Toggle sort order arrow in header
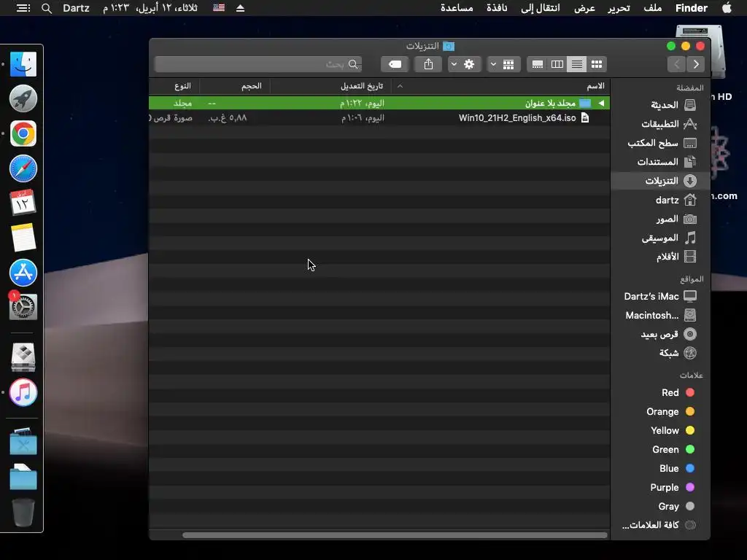 coord(400,86)
